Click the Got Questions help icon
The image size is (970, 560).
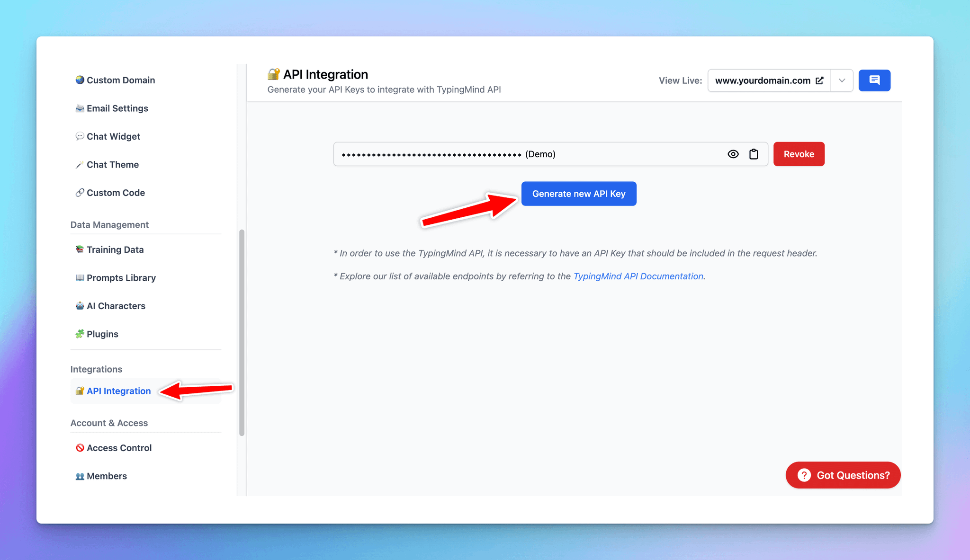tap(804, 475)
